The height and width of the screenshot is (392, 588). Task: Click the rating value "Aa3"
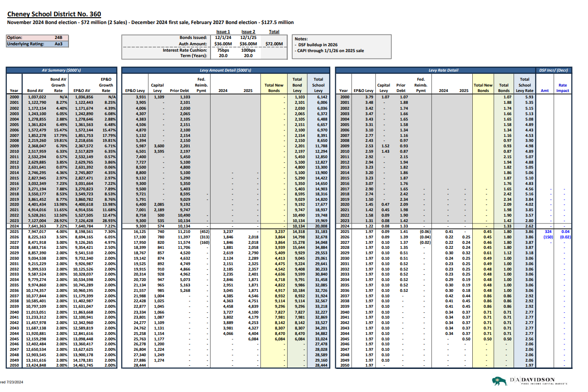point(58,44)
